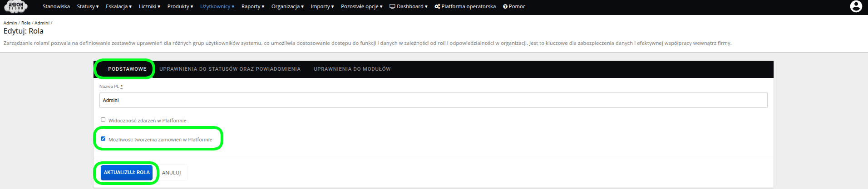Focus the Nazwa PL text field
Image resolution: width=868 pixels, height=189 pixels.
tap(433, 100)
